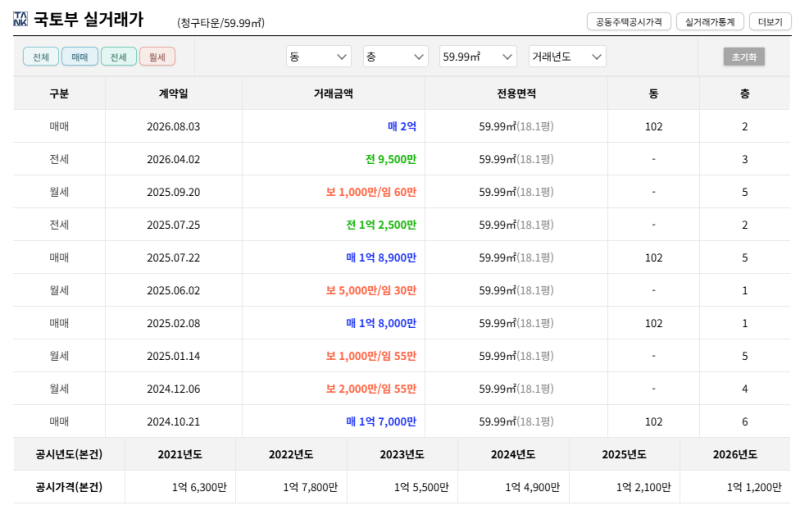Click the price 전 9,500만
Image resolution: width=800 pixels, height=510 pixels.
click(x=391, y=159)
